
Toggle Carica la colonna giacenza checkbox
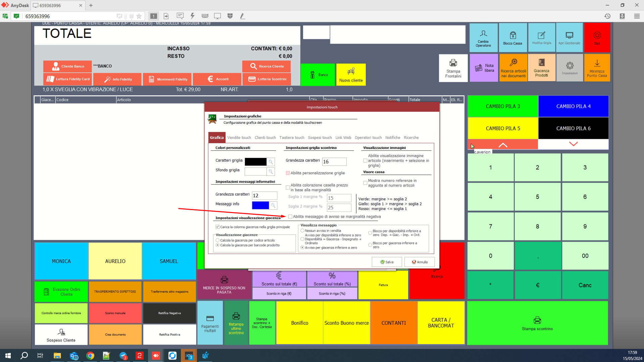[217, 227]
